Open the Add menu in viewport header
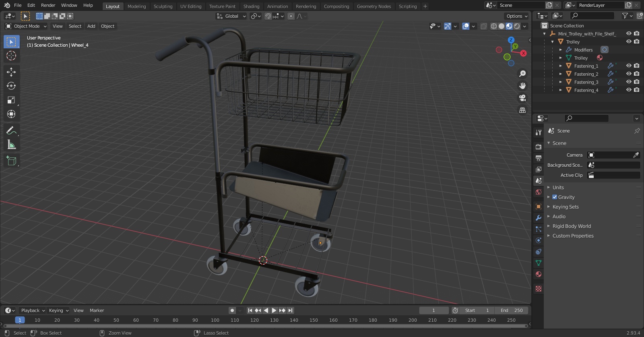Viewport: 644px width, 337px height. pos(91,26)
